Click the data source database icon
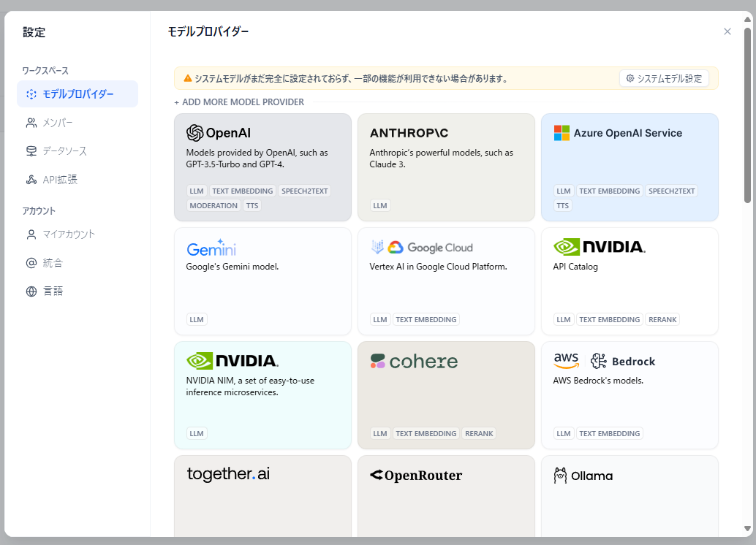This screenshot has height=545, width=756. (31, 151)
